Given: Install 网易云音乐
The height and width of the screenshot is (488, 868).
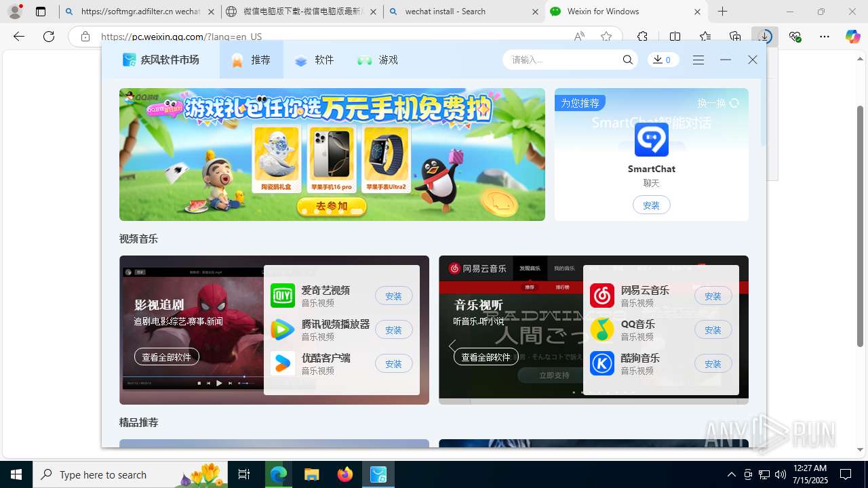Looking at the screenshot, I should point(713,296).
